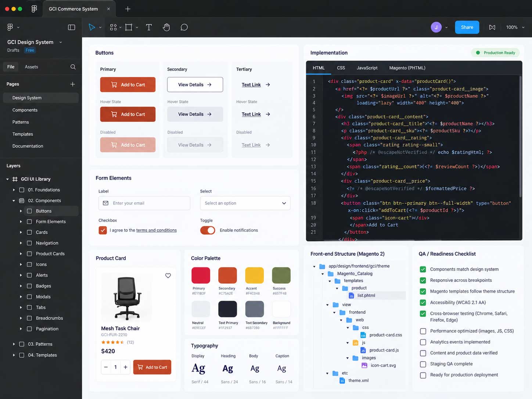Expand the 03. Patterns layer

pyautogui.click(x=14, y=344)
